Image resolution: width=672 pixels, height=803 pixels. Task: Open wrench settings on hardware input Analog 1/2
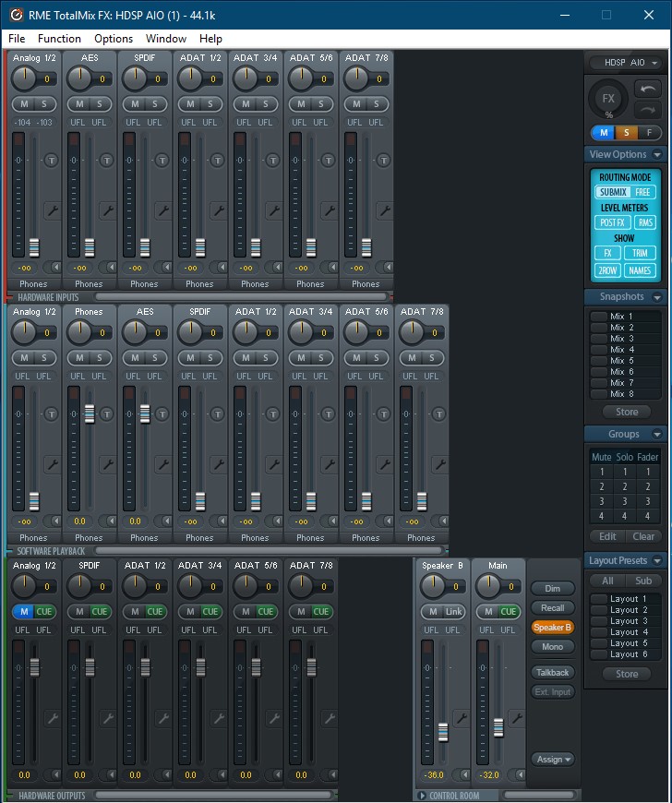[x=52, y=210]
